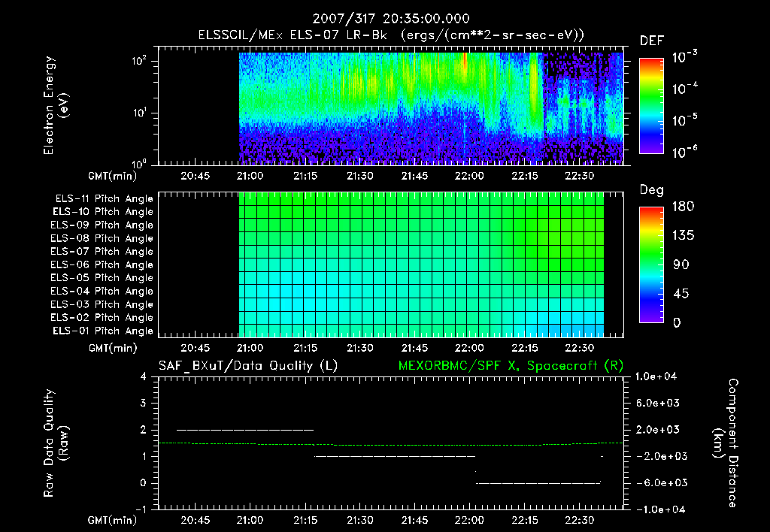Viewport: 770px width, 532px height.
Task: Select the ELS-04 Pitch Angle row label
Action: tap(102, 292)
